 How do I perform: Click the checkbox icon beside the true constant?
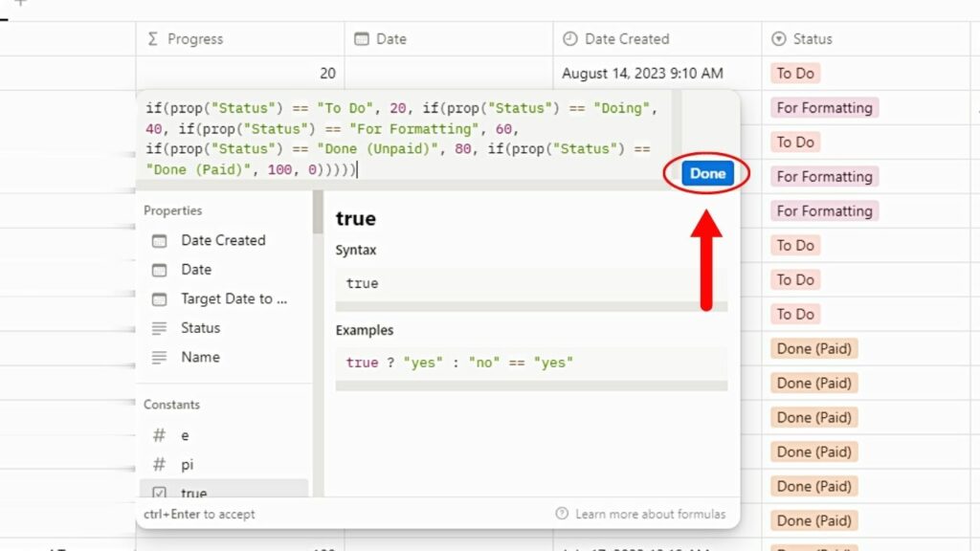(159, 493)
